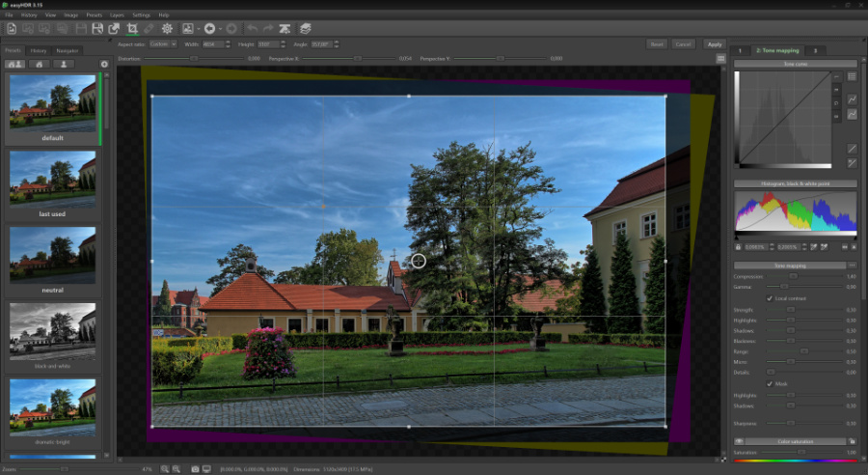Image resolution: width=868 pixels, height=475 pixels.
Task: Click the Apply crop button
Action: pyautogui.click(x=714, y=44)
